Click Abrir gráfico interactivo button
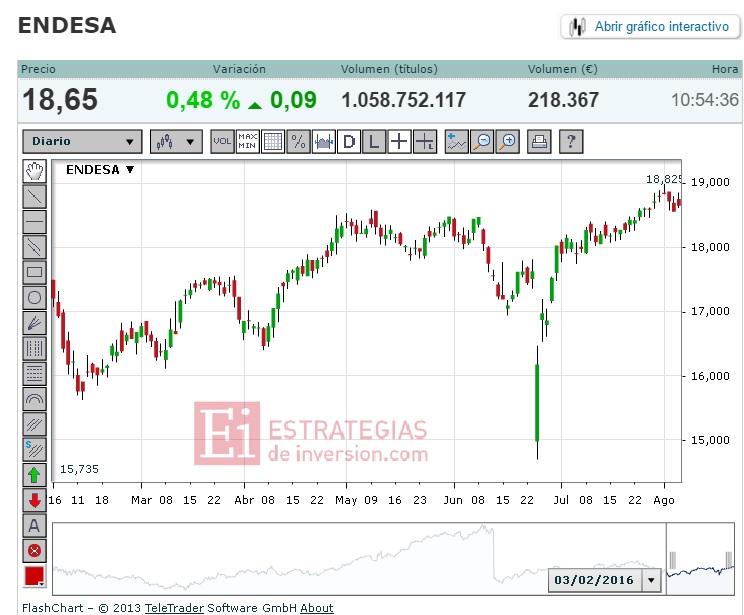This screenshot has height=615, width=744. point(651,26)
